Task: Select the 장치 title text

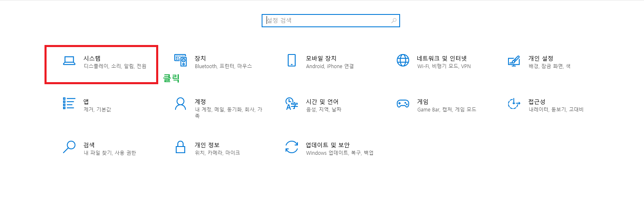Action: (200, 58)
